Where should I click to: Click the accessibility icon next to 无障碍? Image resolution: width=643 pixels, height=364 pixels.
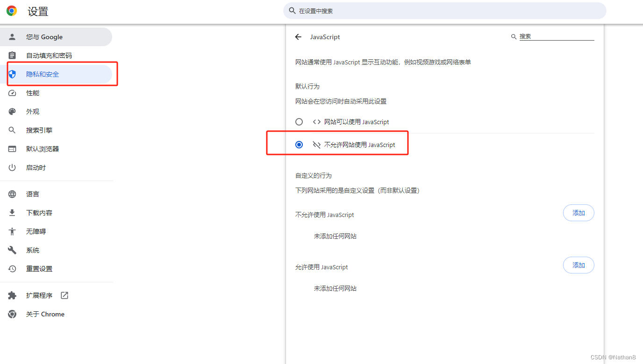[12, 231]
